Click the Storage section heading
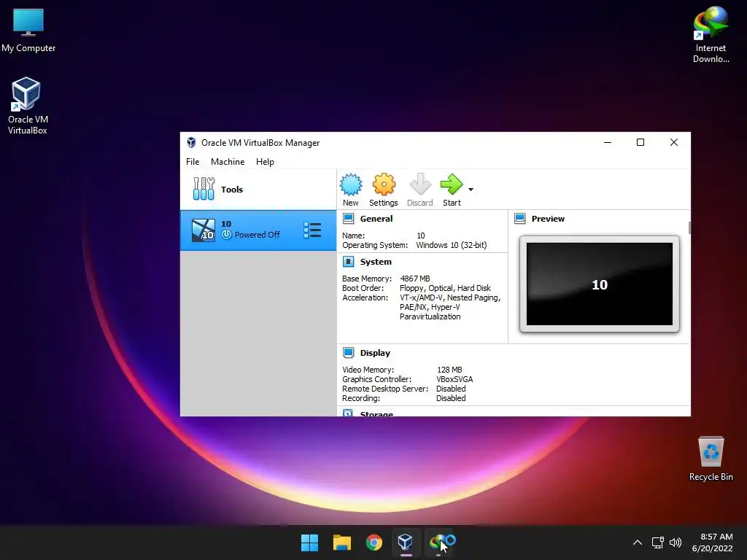Viewport: 747px width, 560px height. (377, 413)
